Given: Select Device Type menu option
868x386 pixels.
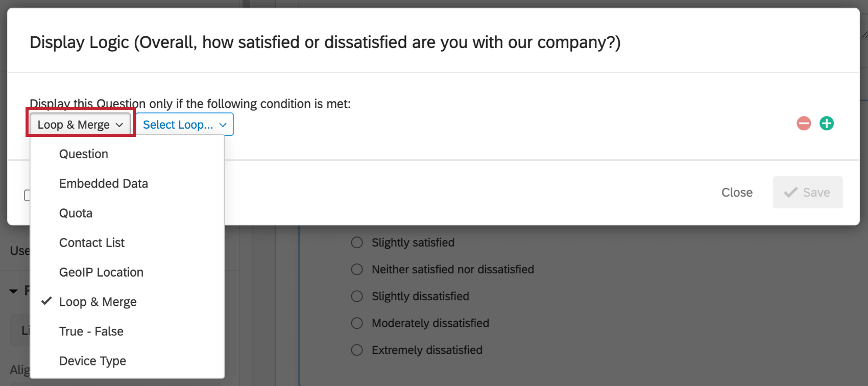Looking at the screenshot, I should tap(92, 361).
